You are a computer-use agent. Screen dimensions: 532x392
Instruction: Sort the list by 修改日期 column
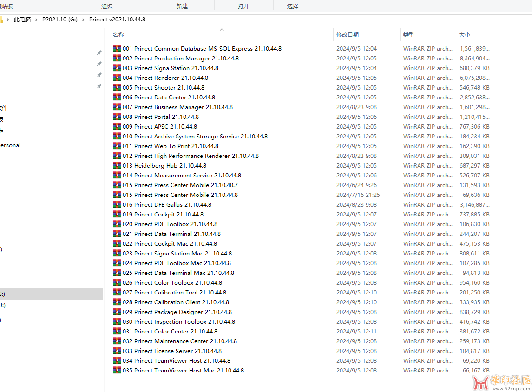pos(348,34)
